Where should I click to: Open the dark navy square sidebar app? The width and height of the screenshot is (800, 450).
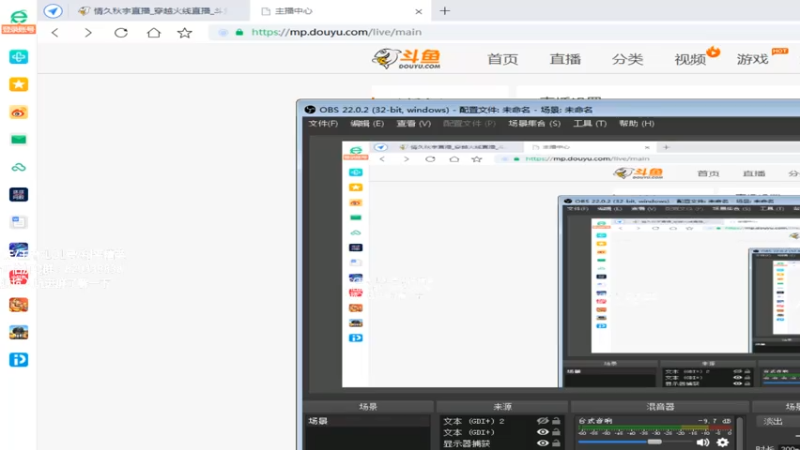[18, 194]
